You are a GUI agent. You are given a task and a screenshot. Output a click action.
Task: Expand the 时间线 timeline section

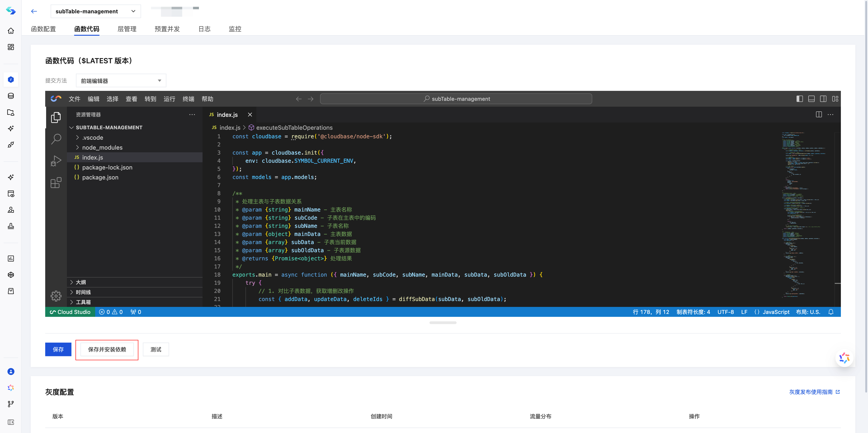135,292
